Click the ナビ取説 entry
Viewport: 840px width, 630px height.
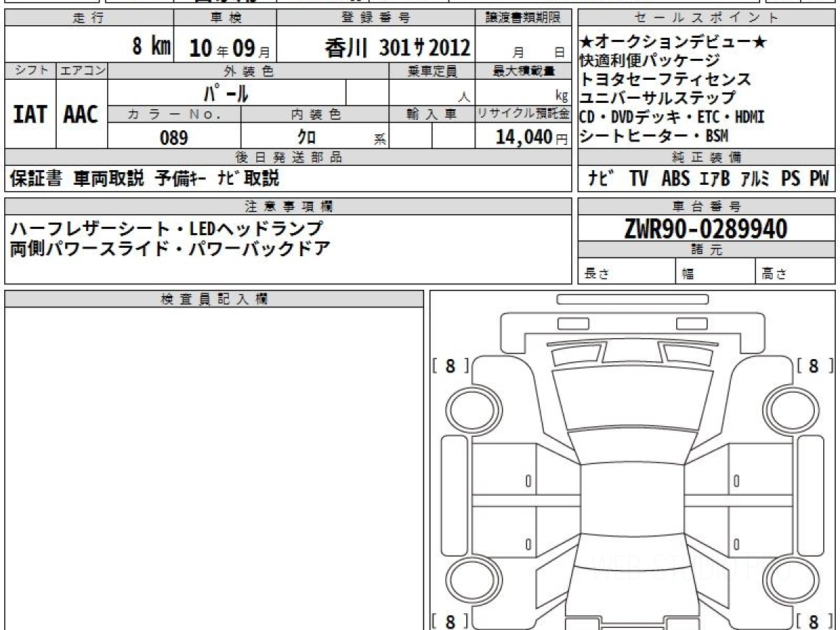coord(248,179)
